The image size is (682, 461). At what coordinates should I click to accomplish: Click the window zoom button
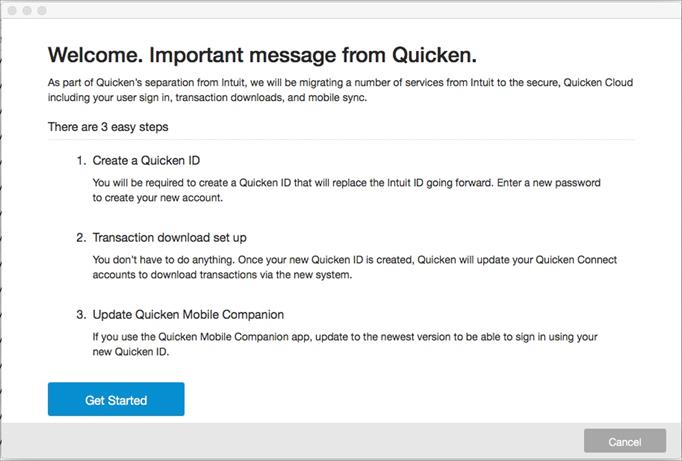[43, 9]
